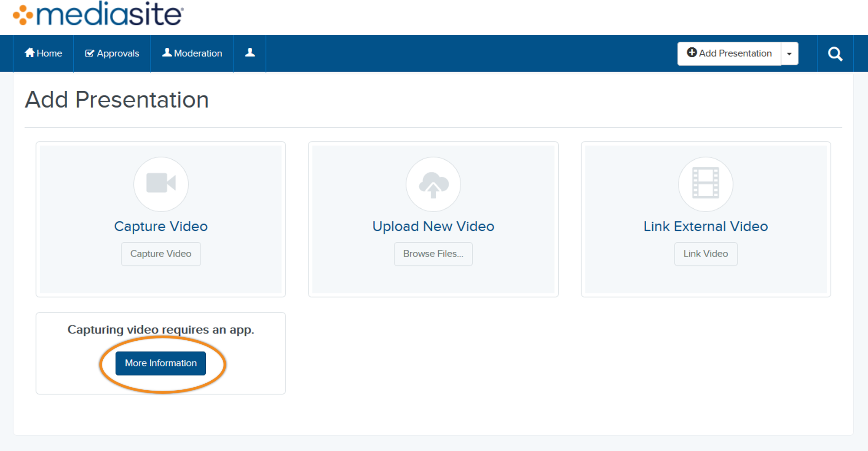Open search using the magnifier icon
This screenshot has height=451, width=868.
click(x=835, y=53)
